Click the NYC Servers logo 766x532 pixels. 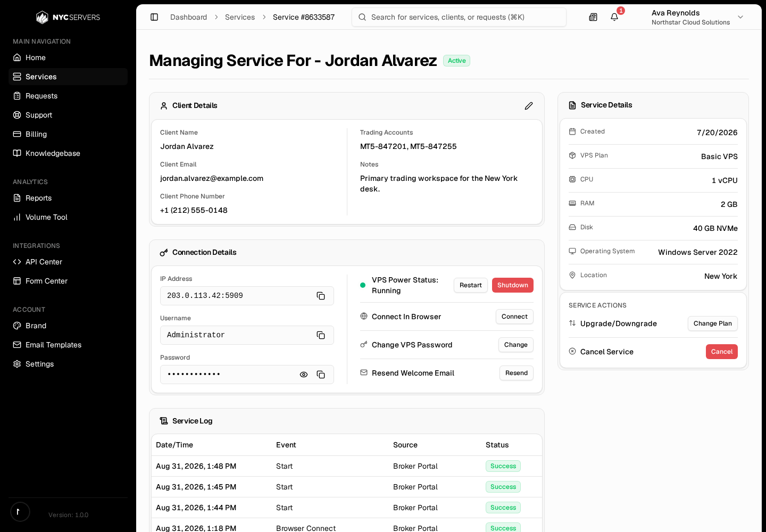click(68, 18)
